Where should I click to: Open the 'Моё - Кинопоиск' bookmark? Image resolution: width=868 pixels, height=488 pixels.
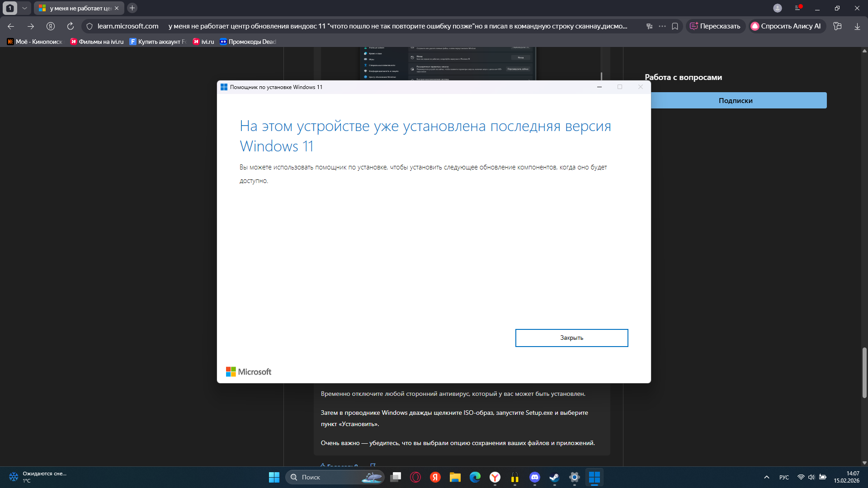[35, 42]
